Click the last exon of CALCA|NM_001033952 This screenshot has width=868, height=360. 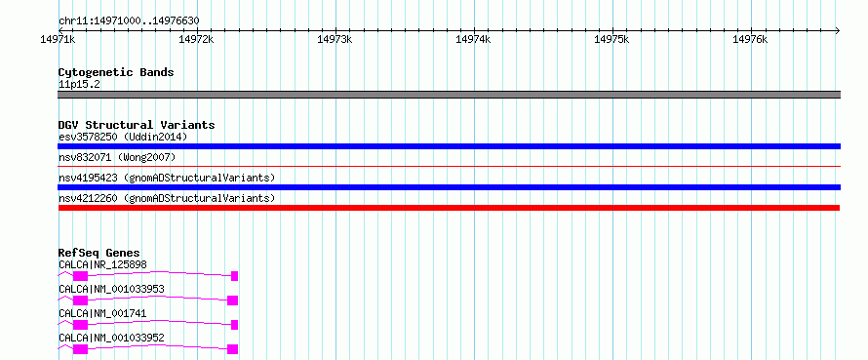(x=232, y=349)
